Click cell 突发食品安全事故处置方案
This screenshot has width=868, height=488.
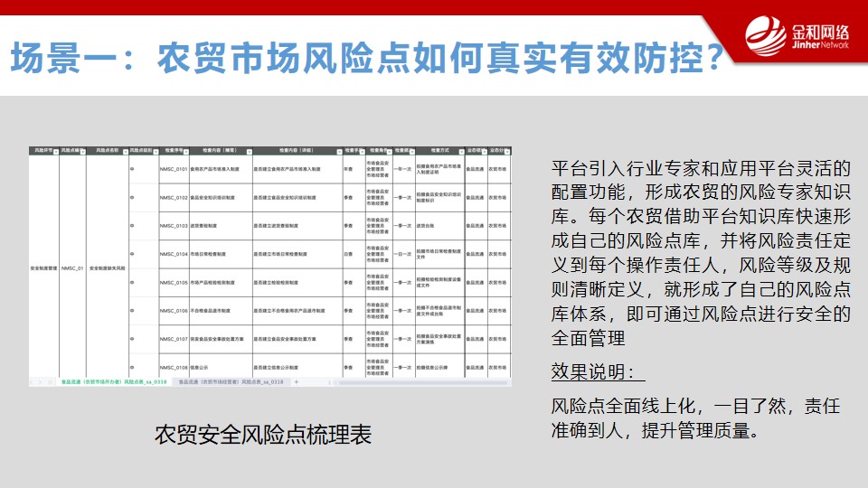pos(221,339)
